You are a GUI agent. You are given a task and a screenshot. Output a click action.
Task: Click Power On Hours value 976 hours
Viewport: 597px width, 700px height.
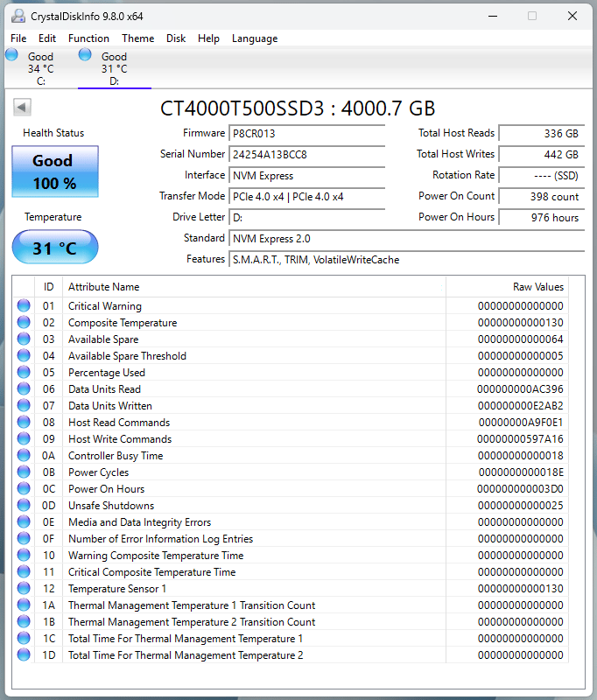click(x=542, y=217)
